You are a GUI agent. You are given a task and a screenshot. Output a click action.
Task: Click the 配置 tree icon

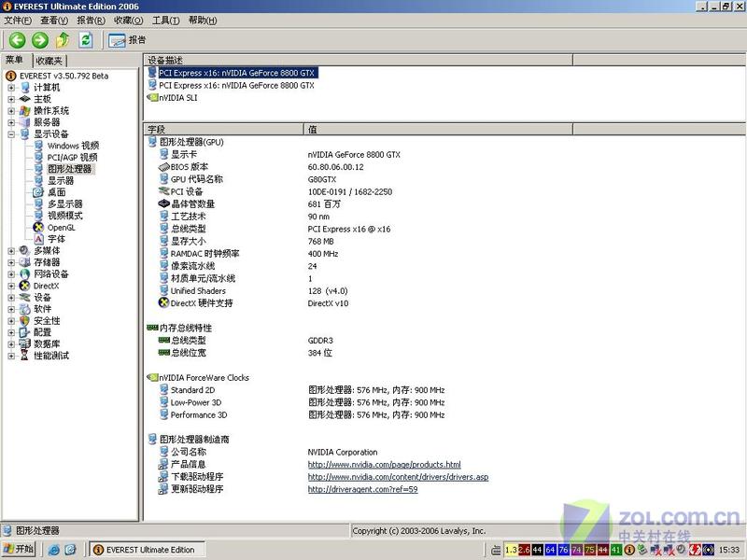pos(25,332)
